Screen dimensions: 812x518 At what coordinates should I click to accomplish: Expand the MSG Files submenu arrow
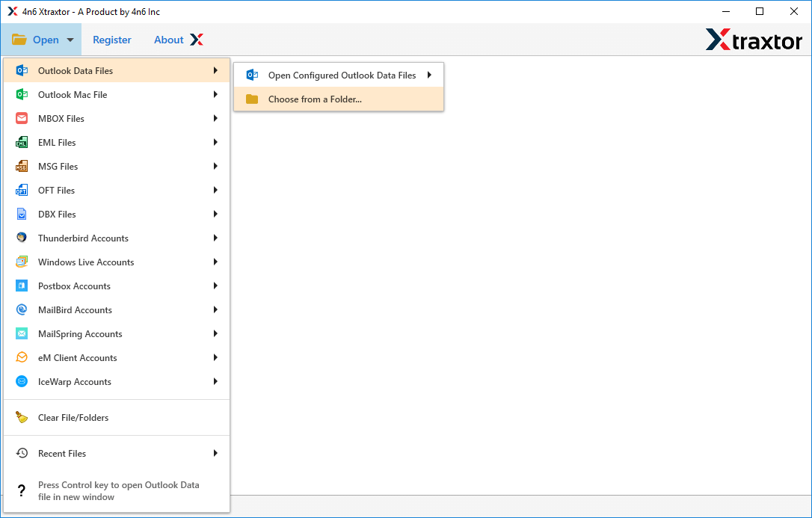(x=215, y=166)
